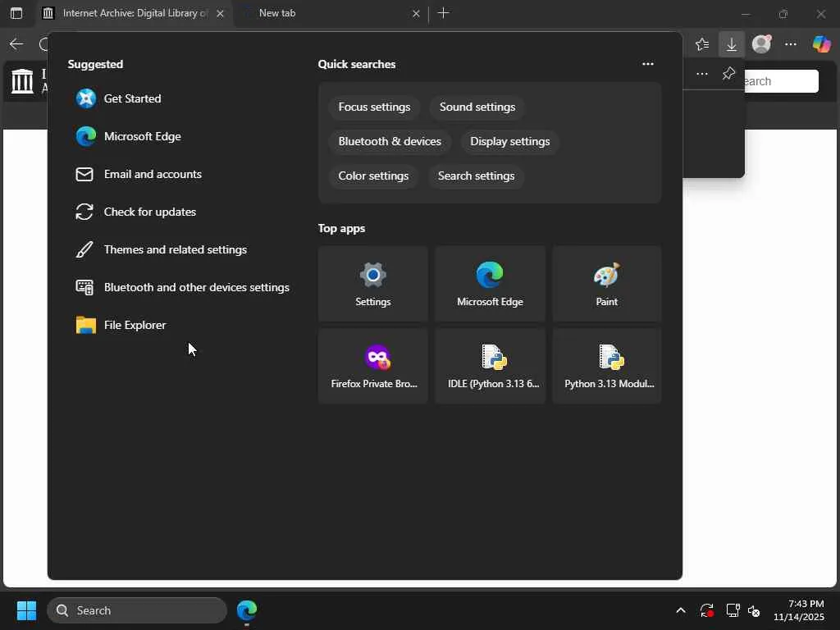
Task: Open Python 3.13 Module Docs tile
Action: point(607,366)
